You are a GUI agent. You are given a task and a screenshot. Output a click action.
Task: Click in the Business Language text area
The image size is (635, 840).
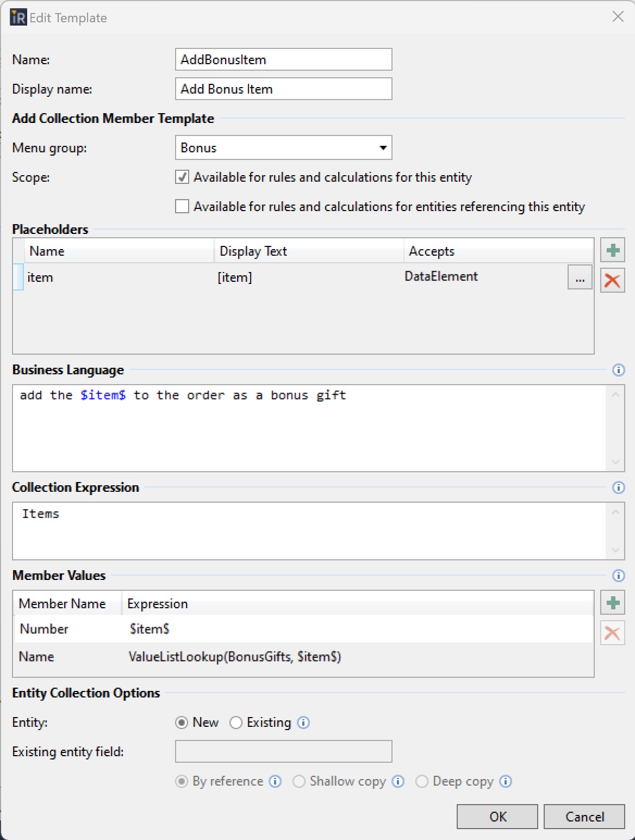(x=309, y=430)
